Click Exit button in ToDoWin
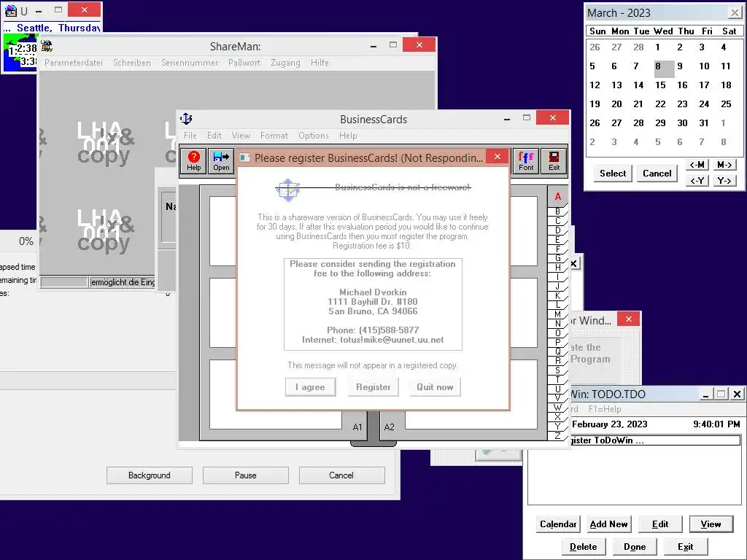This screenshot has height=560, width=747. [x=685, y=547]
